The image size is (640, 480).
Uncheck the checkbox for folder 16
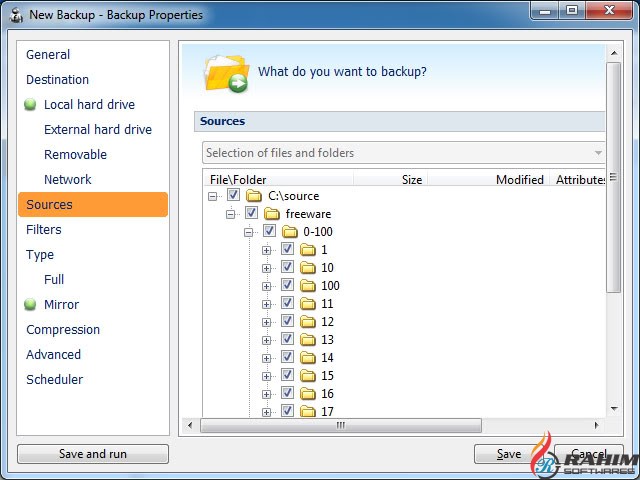pyautogui.click(x=287, y=392)
